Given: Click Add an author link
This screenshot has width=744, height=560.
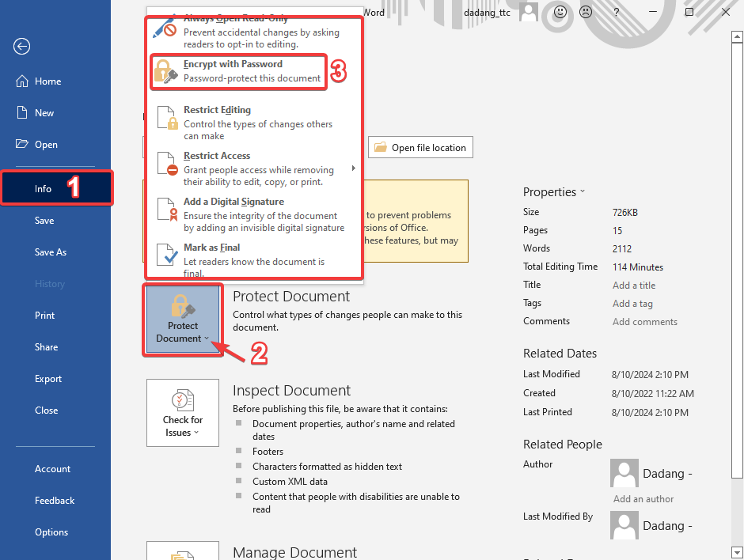Looking at the screenshot, I should (643, 499).
